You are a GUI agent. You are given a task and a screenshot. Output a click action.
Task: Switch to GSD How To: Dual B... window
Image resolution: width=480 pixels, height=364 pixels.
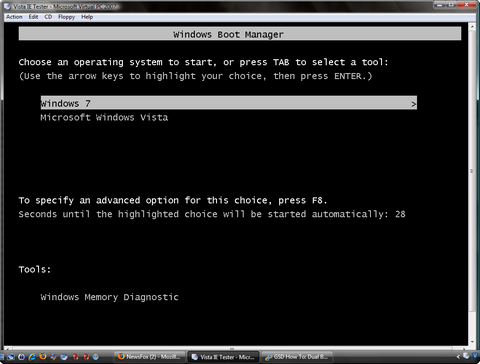click(297, 357)
